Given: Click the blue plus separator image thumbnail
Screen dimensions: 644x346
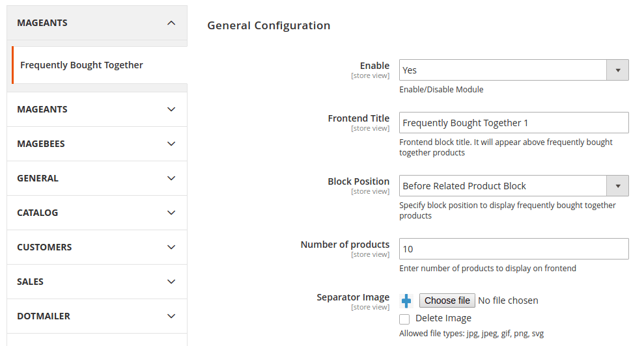Looking at the screenshot, I should pyautogui.click(x=406, y=301).
